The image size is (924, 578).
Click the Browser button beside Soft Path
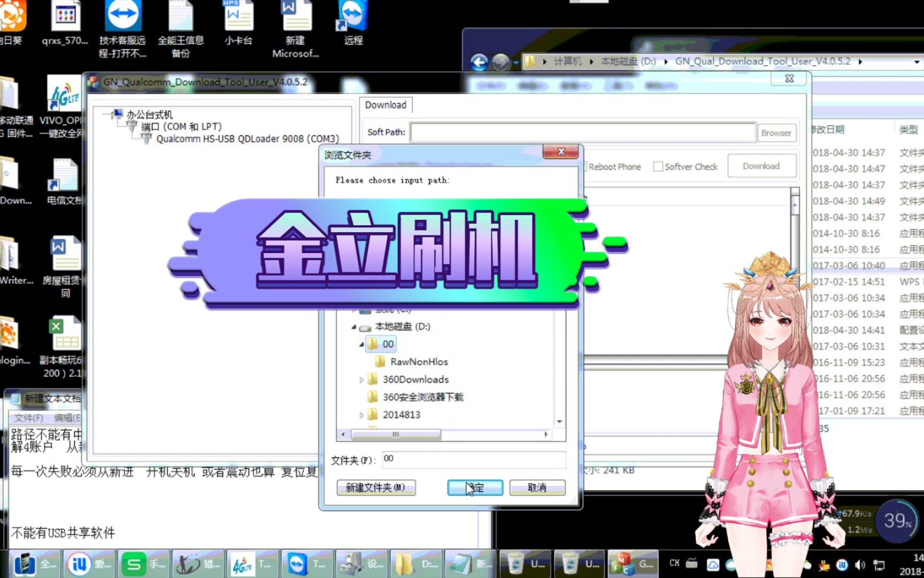pyautogui.click(x=776, y=133)
